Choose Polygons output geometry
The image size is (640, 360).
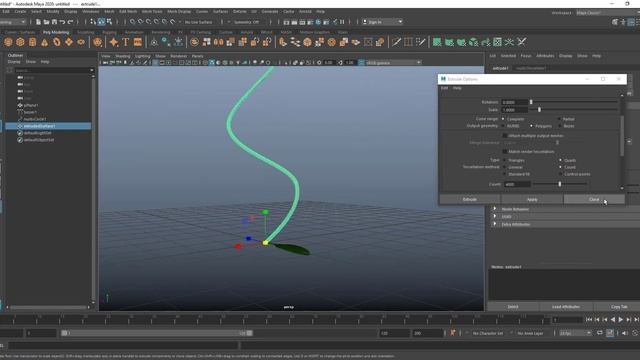coord(531,126)
